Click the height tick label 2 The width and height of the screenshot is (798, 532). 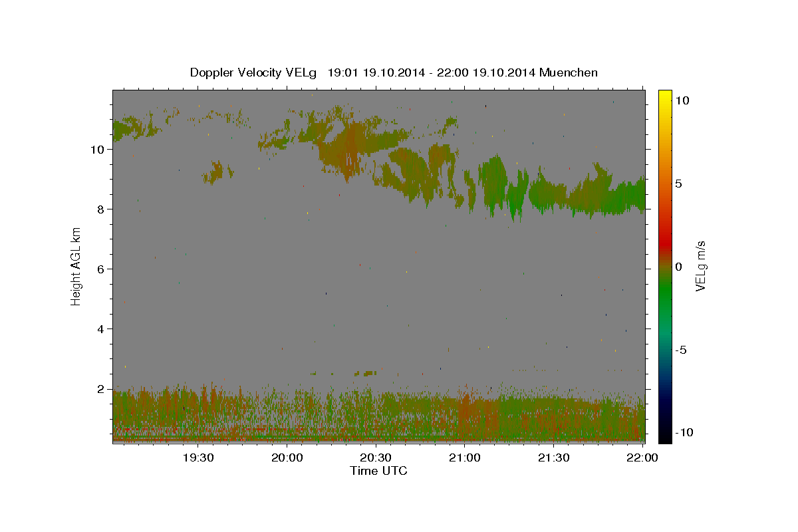pyautogui.click(x=101, y=388)
